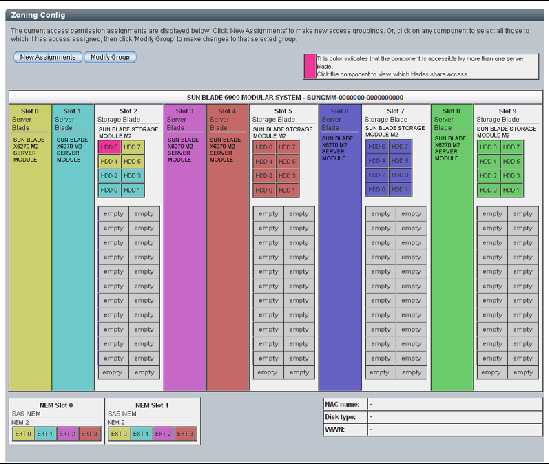Select HDD 4 in Slot 7 storage blade

click(x=377, y=161)
